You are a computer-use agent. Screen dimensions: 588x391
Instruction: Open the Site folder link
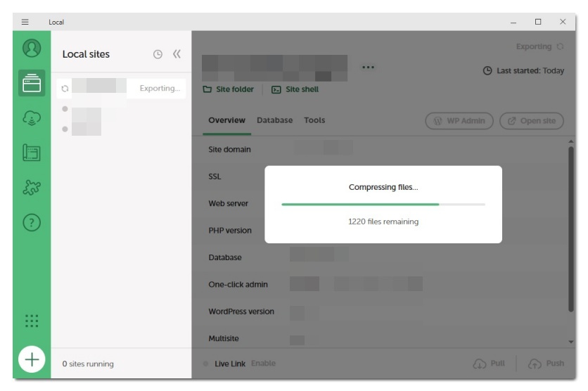coord(229,89)
